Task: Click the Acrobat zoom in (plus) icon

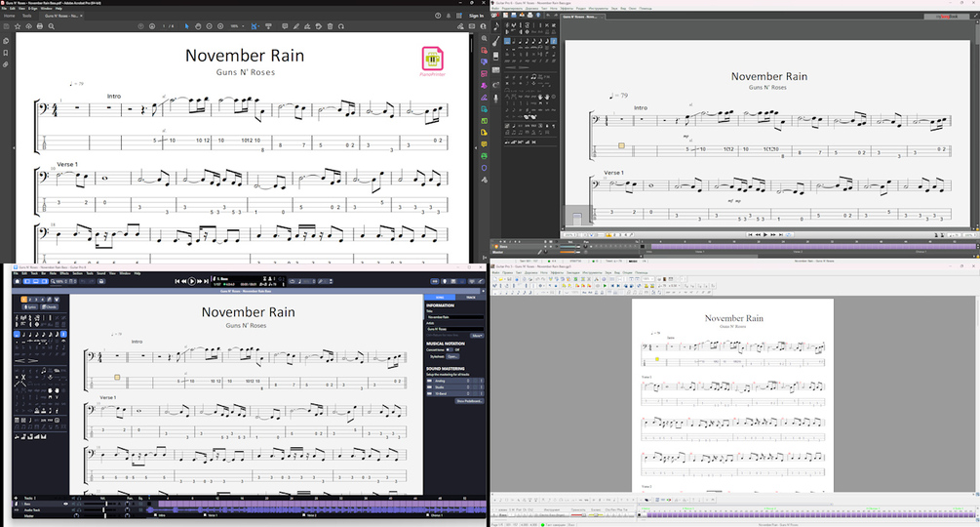Action: 220,26
